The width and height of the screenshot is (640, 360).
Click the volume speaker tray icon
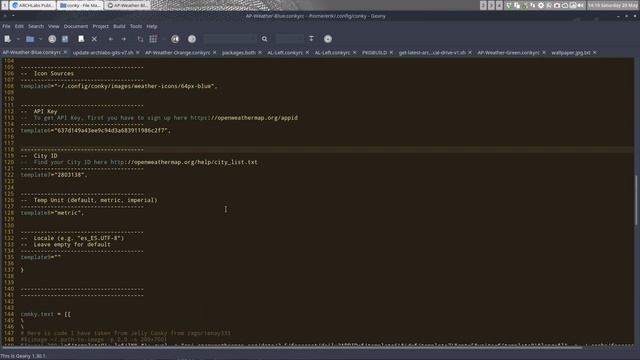point(580,5)
